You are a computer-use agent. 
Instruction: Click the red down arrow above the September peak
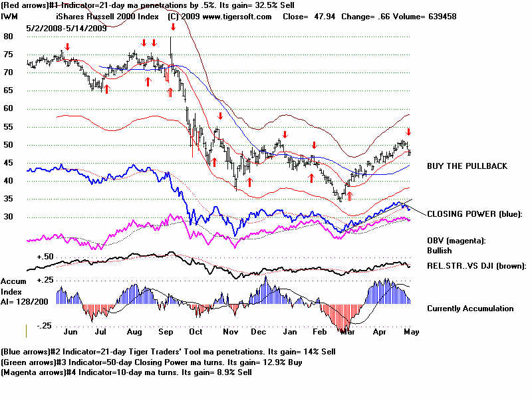point(173,27)
